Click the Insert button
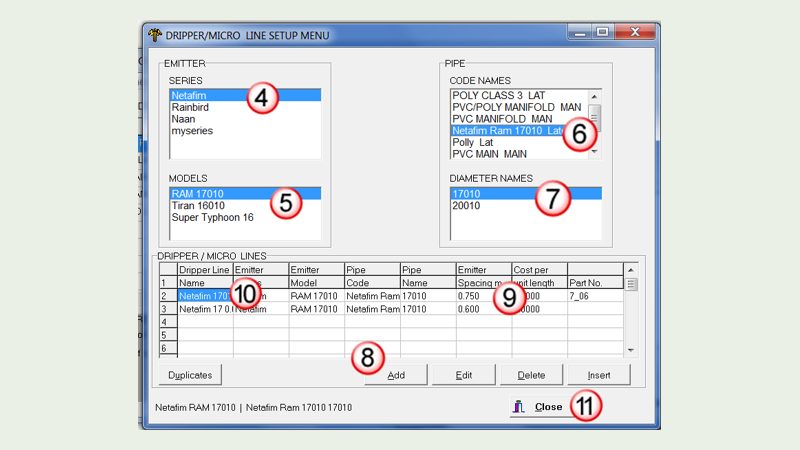Viewport: 800px width, 450px height. [598, 375]
